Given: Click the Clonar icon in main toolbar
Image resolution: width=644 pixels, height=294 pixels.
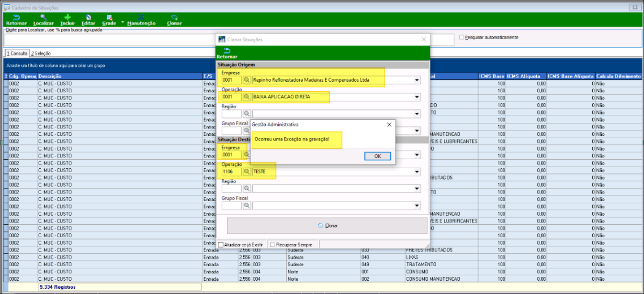Looking at the screenshot, I should pyautogui.click(x=174, y=17).
